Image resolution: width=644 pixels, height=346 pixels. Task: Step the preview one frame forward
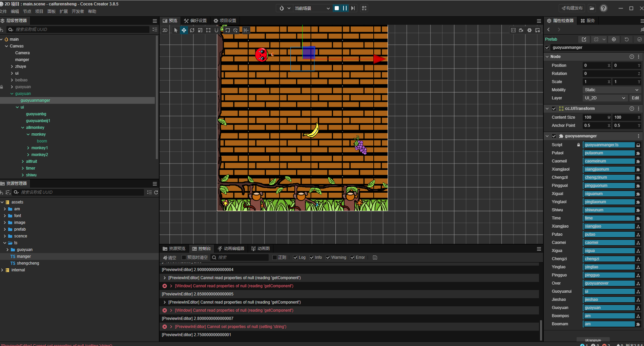coord(353,8)
